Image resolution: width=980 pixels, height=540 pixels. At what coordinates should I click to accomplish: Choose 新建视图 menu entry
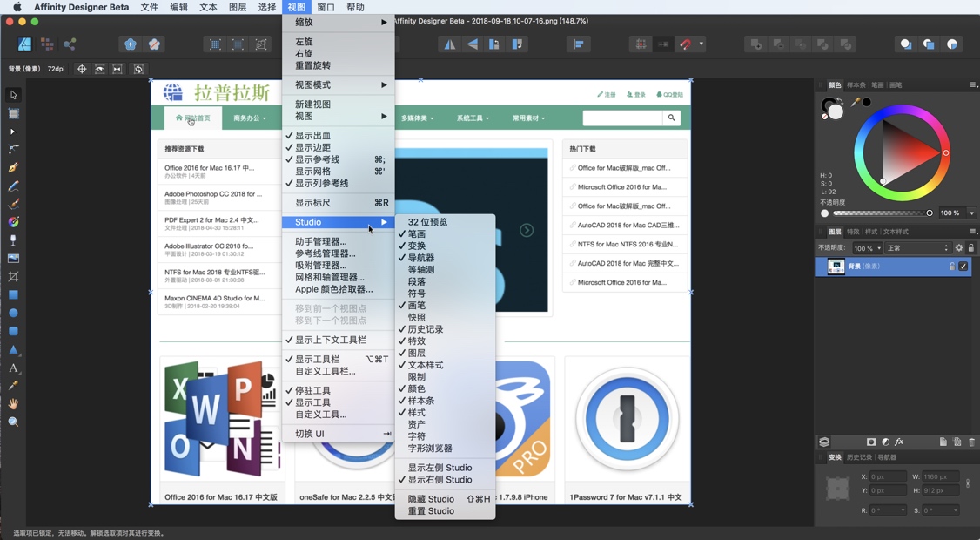point(338,104)
